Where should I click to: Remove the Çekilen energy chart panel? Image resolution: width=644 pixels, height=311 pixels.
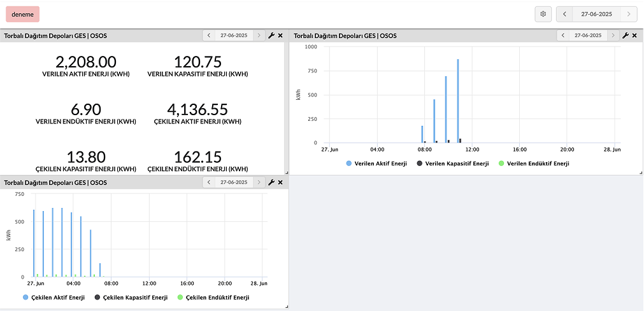280,183
